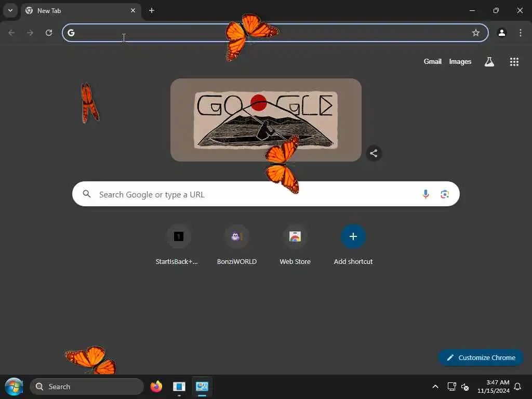The width and height of the screenshot is (532, 399).
Task: Open the Chrome three-dot menu
Action: [521, 33]
